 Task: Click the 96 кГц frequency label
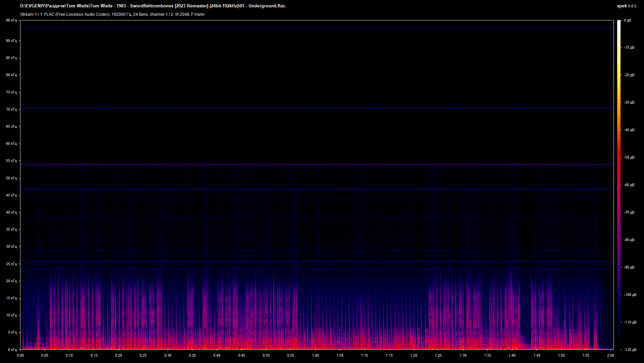click(x=11, y=20)
